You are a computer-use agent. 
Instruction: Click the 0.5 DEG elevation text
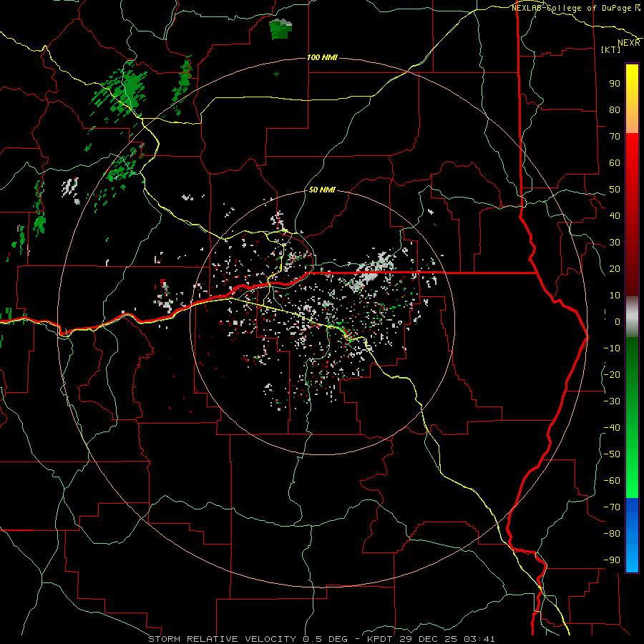click(x=326, y=639)
